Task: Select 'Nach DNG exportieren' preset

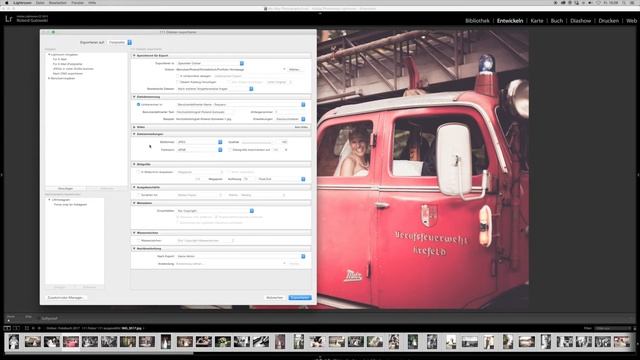Action: click(67, 73)
